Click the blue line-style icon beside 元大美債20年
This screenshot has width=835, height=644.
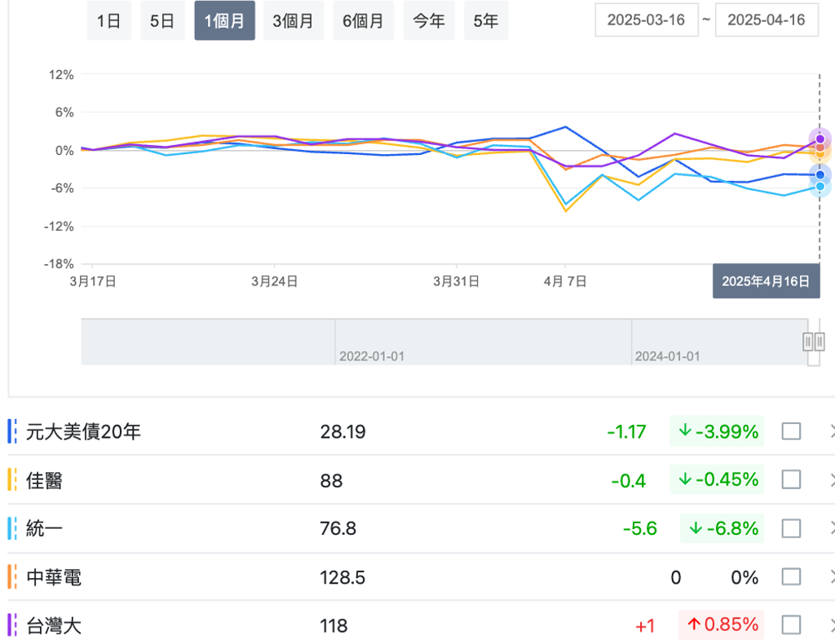point(12,431)
